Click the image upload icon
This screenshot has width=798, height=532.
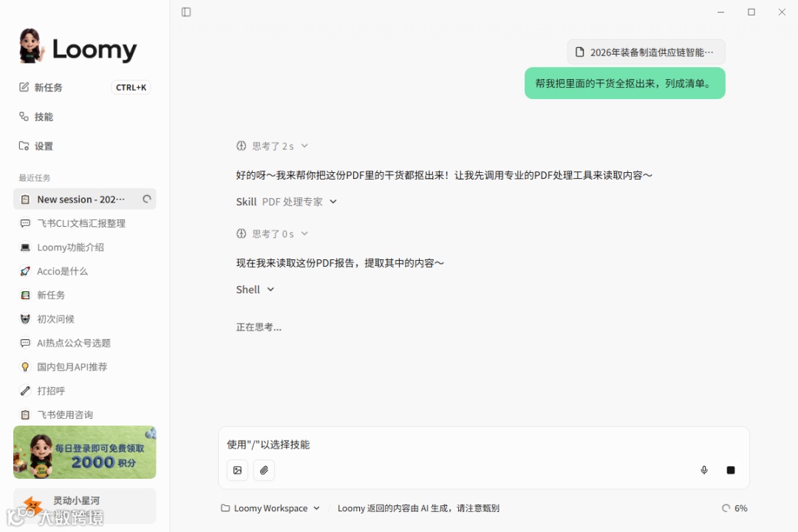tap(237, 470)
